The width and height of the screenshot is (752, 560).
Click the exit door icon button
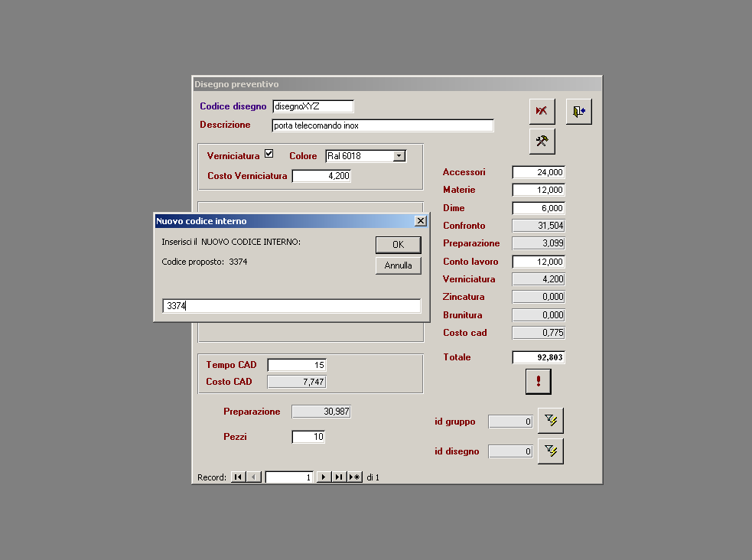click(579, 111)
